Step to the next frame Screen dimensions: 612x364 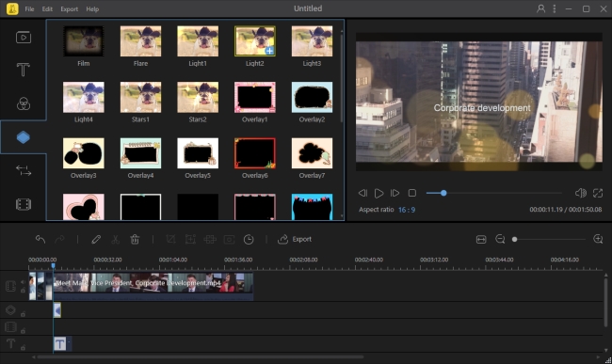[395, 193]
